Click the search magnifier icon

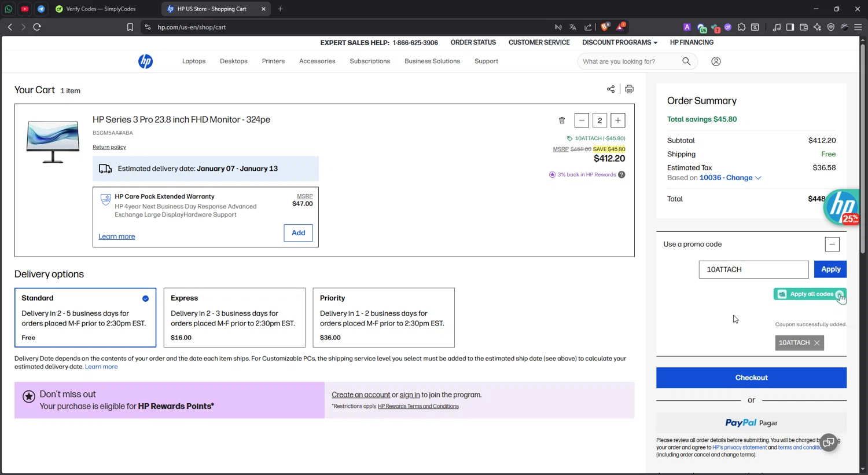tap(686, 61)
